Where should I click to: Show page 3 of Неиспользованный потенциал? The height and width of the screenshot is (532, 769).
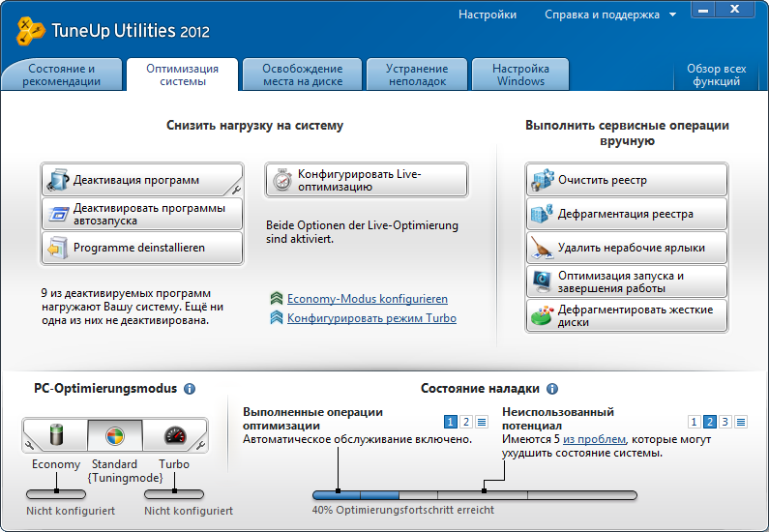[725, 422]
